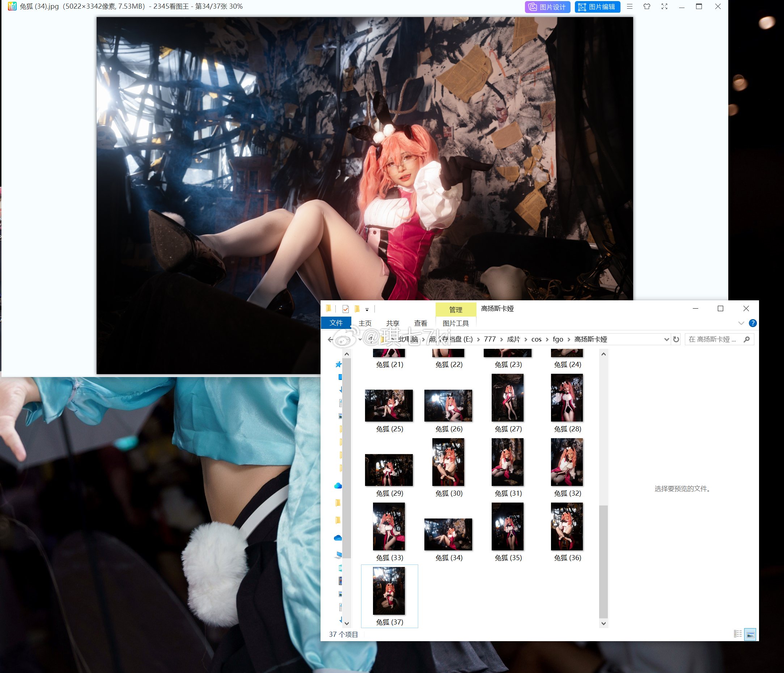Click the 成片 breadcrumb in address bar
This screenshot has height=673, width=784.
click(513, 339)
